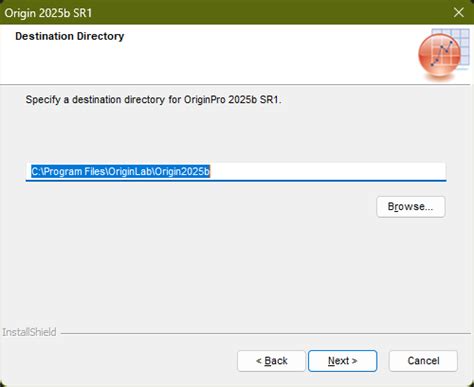Click the destination directory path field

tap(236, 172)
